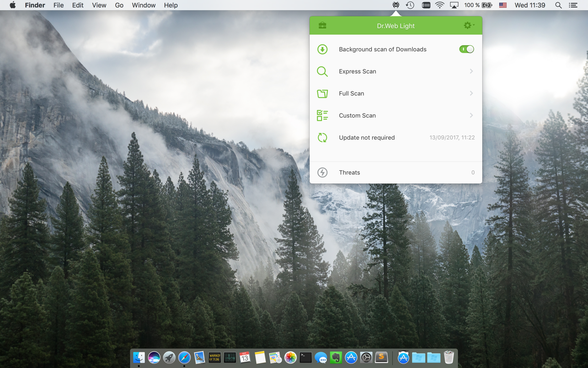Viewport: 588px width, 368px height.
Task: Open the Window menu in menu bar
Action: pyautogui.click(x=144, y=5)
